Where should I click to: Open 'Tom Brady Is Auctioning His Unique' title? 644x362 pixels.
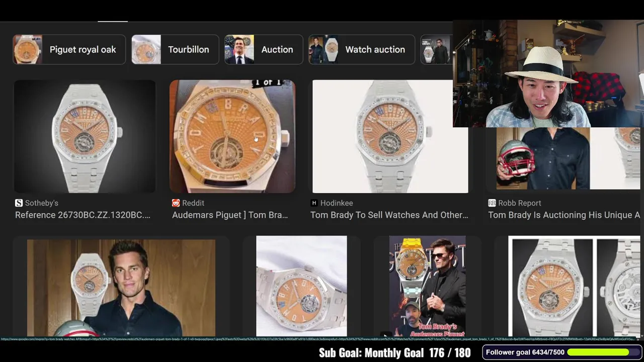564,215
